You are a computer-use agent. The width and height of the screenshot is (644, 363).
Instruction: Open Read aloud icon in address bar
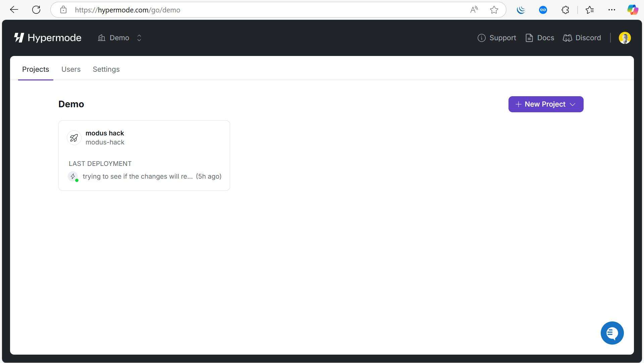[x=474, y=10]
